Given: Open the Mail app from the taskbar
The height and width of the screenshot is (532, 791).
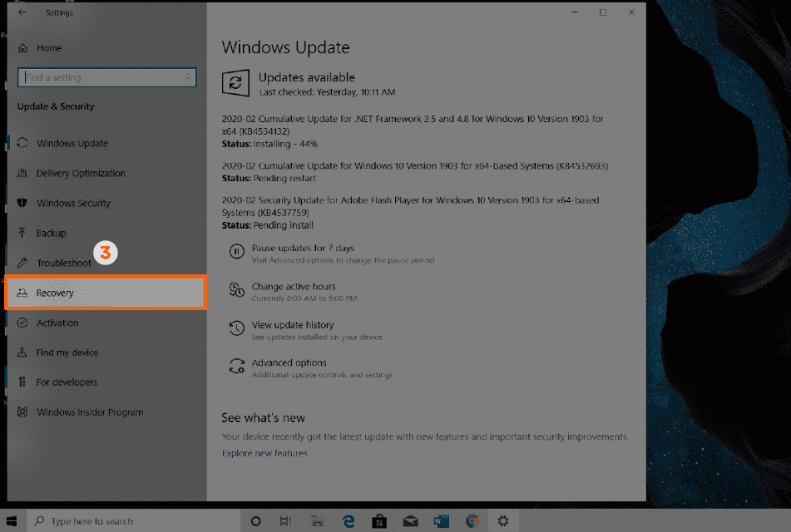Looking at the screenshot, I should point(411,521).
